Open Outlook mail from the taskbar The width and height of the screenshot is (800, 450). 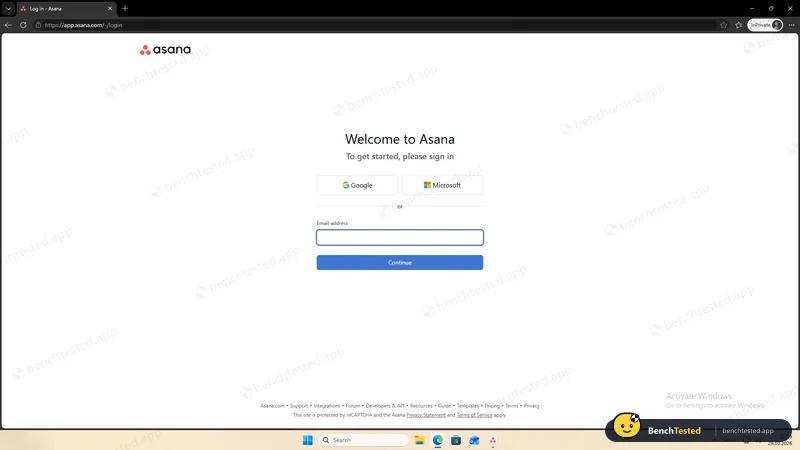coord(474,440)
